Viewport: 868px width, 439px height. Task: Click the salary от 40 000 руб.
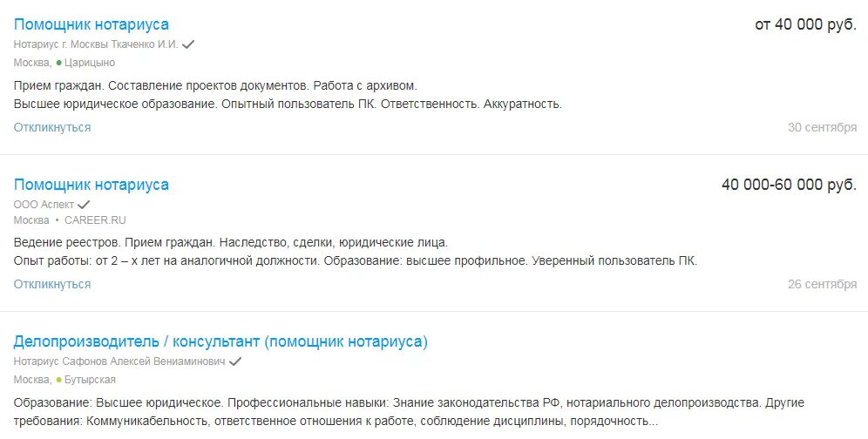tap(805, 24)
